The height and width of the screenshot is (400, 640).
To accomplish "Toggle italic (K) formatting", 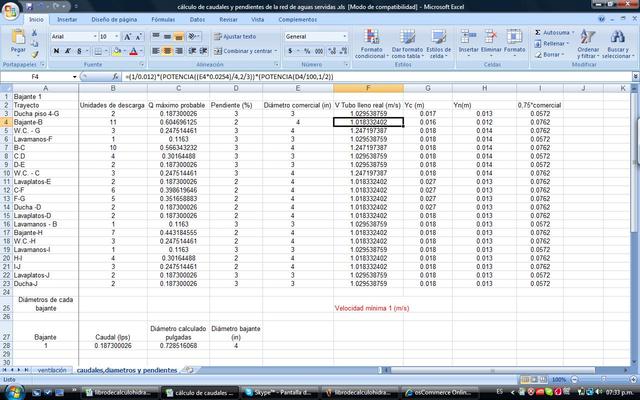I will (x=68, y=51).
